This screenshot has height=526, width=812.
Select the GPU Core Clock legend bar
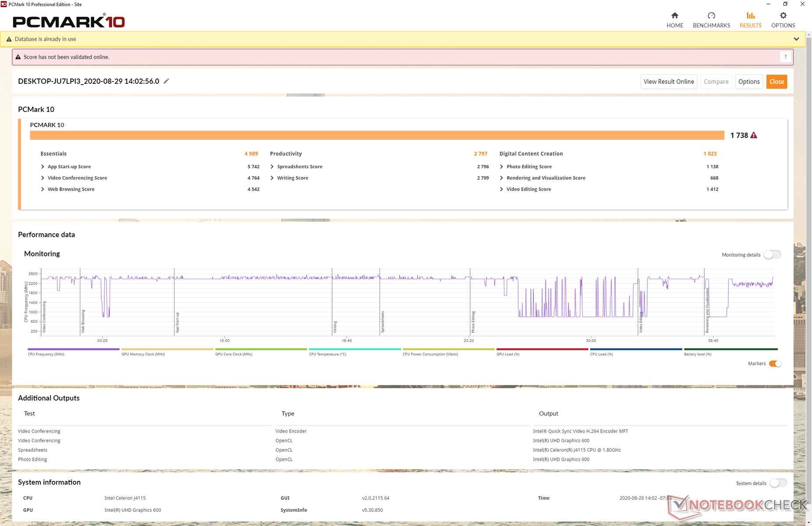(x=261, y=349)
